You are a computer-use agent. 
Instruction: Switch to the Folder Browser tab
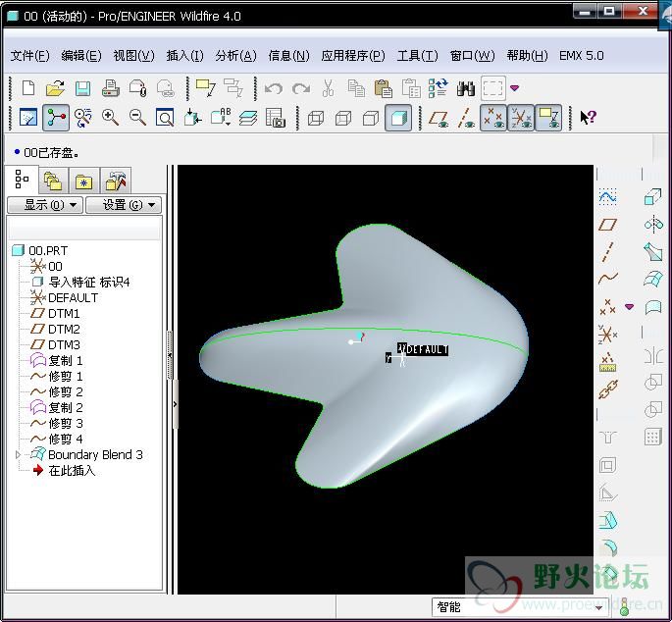point(53,181)
